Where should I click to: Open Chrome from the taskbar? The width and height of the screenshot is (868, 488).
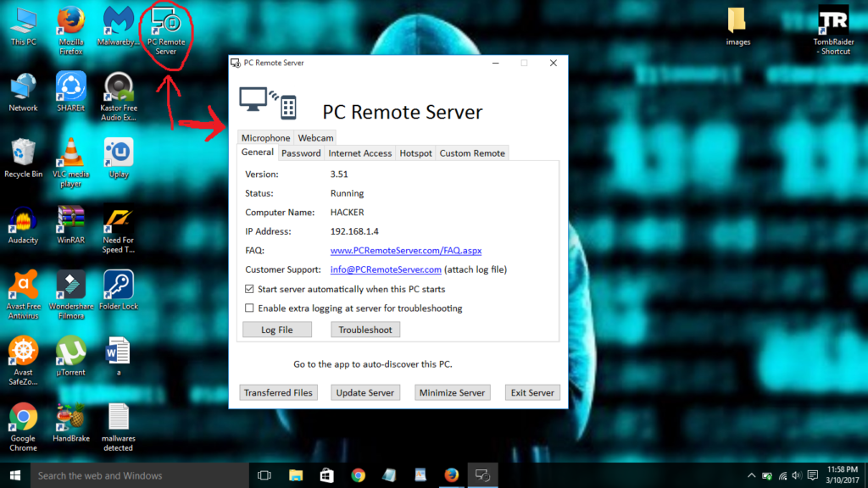pos(359,475)
